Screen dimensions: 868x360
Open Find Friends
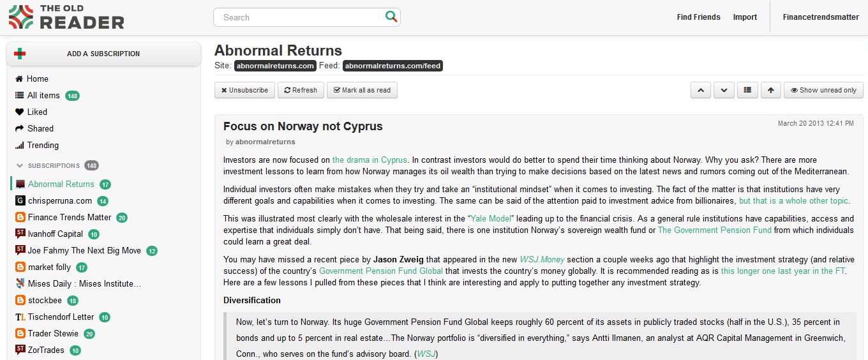click(x=698, y=17)
